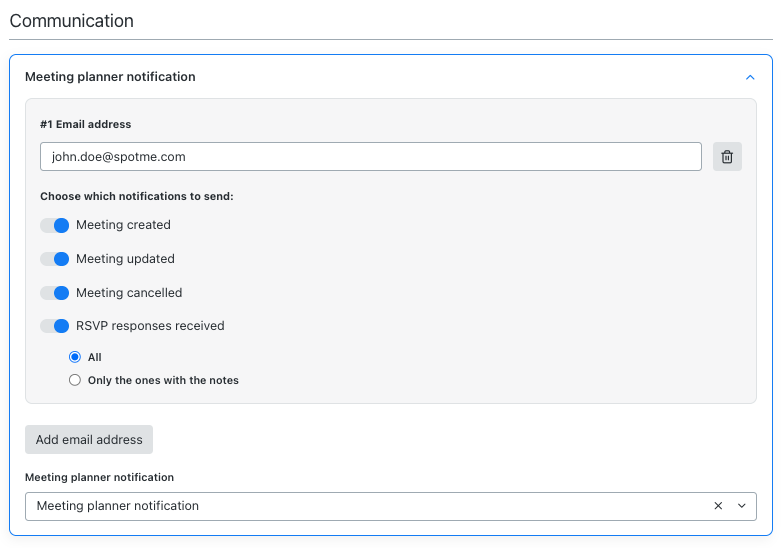This screenshot has height=548, width=783.
Task: Click the Communication heading
Action: (x=71, y=21)
